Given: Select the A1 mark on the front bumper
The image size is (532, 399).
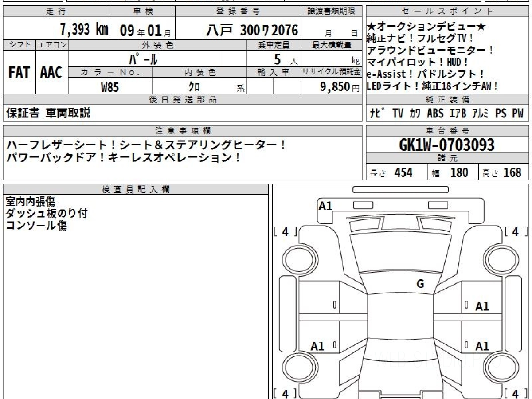Looking at the screenshot, I should (x=325, y=206).
